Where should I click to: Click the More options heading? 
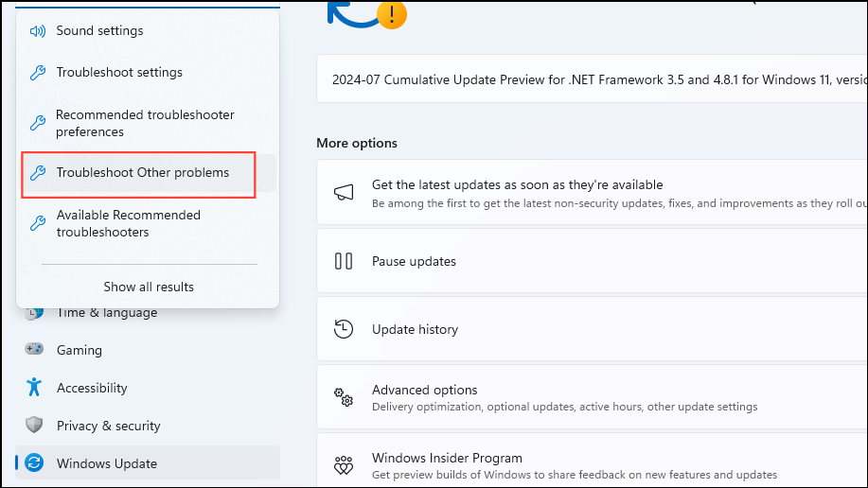[357, 143]
